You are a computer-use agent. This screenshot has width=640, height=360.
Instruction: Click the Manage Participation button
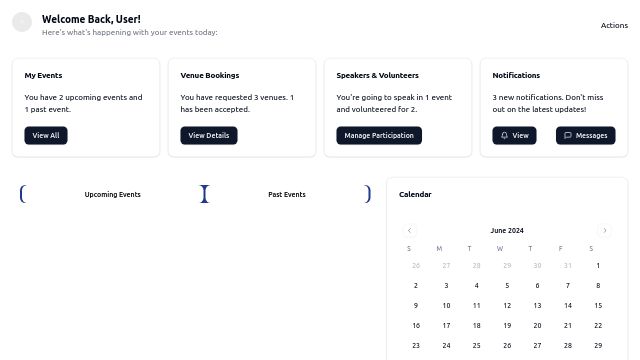379,136
